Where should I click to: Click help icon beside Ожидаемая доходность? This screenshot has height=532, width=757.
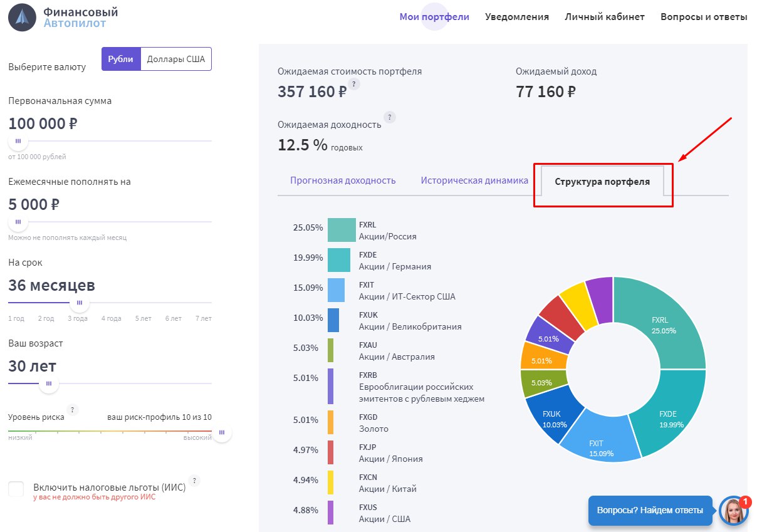pyautogui.click(x=390, y=117)
